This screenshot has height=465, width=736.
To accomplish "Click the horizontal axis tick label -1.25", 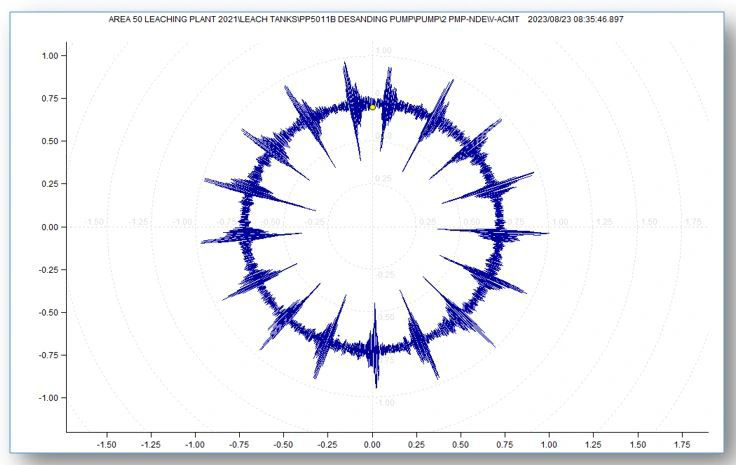I will [x=150, y=444].
